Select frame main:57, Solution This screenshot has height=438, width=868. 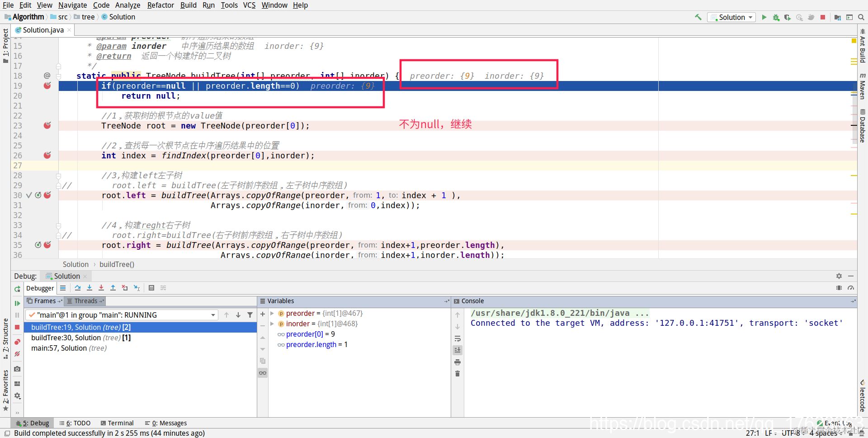coord(141,348)
